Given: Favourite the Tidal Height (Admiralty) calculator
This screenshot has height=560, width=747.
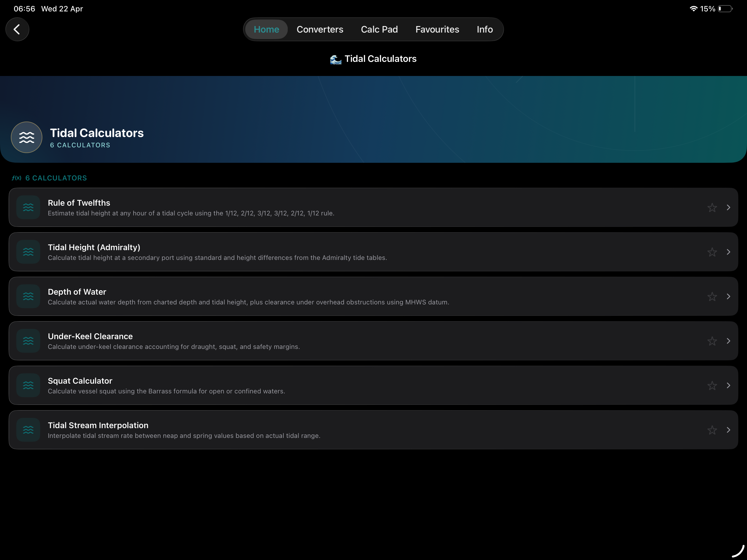Looking at the screenshot, I should click(712, 252).
